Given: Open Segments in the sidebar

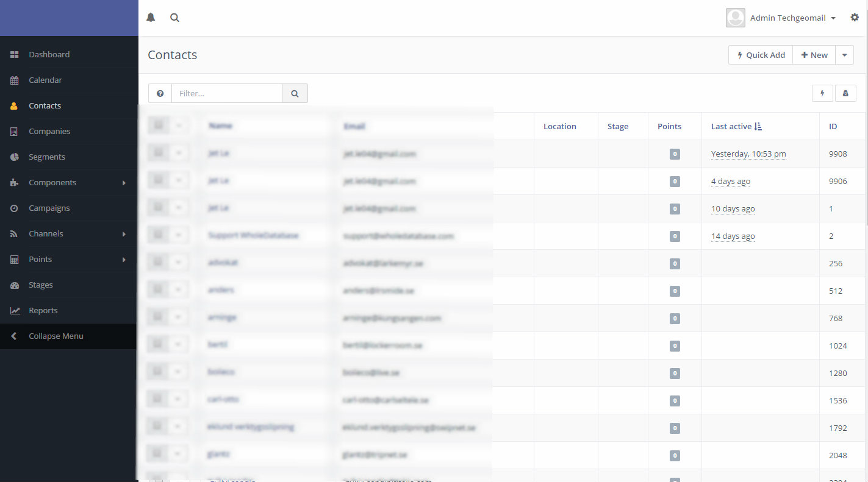Looking at the screenshot, I should 46,157.
